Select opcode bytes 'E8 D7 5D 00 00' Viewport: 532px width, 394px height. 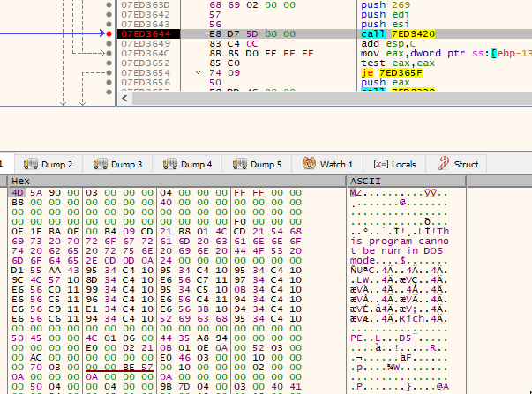(252, 33)
